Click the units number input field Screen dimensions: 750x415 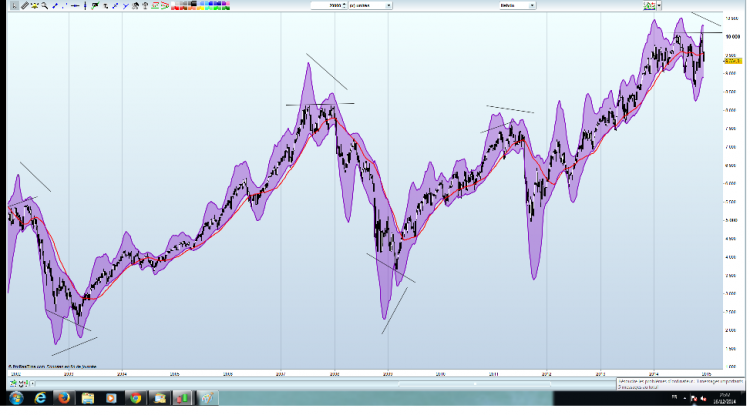pyautogui.click(x=326, y=5)
